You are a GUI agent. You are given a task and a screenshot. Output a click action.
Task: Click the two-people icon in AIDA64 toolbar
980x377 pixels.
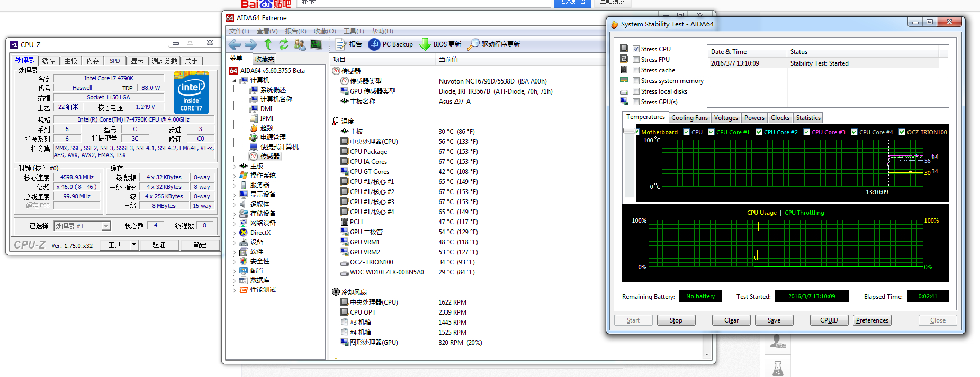tap(300, 44)
